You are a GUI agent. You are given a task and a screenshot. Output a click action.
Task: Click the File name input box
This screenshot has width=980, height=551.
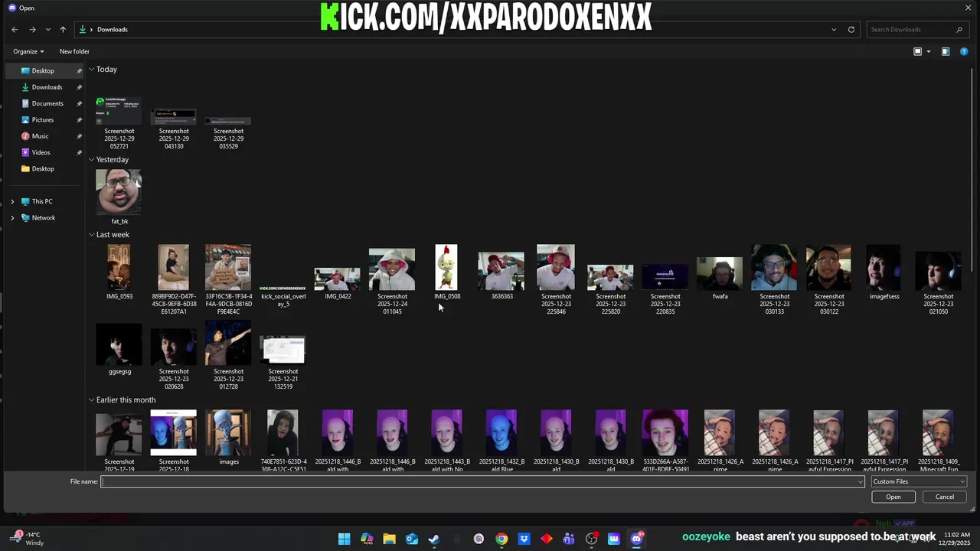479,481
